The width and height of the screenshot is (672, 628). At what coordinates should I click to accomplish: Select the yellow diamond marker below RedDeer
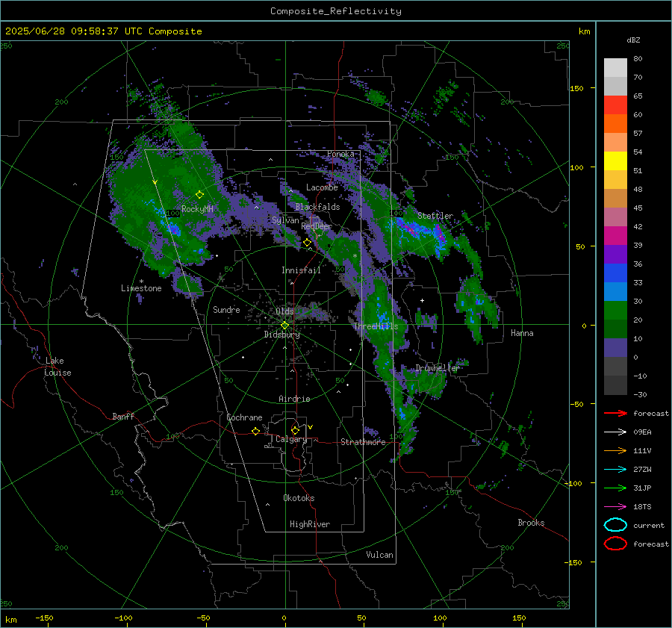(307, 243)
